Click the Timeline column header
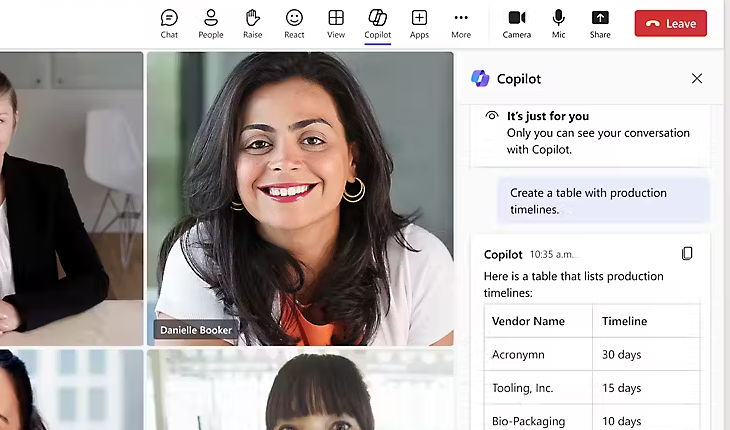The image size is (730, 430). coord(624,322)
